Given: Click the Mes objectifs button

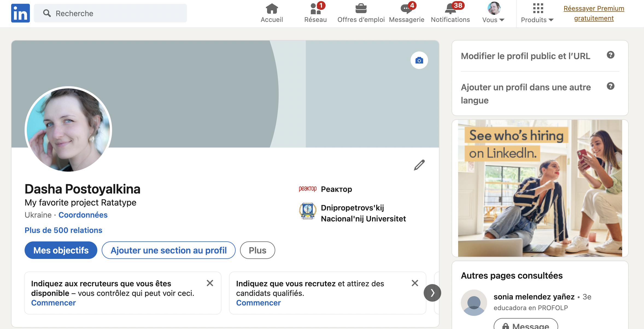Looking at the screenshot, I should coord(61,250).
